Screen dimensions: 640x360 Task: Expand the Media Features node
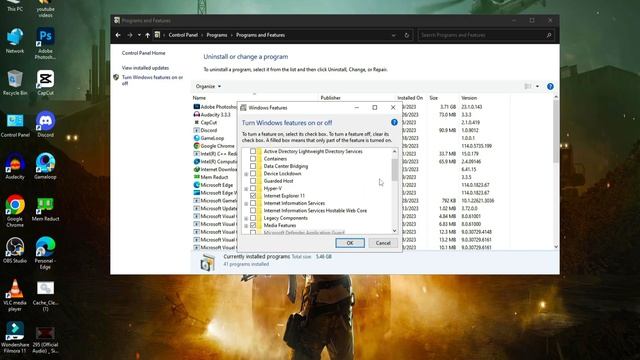[246, 226]
